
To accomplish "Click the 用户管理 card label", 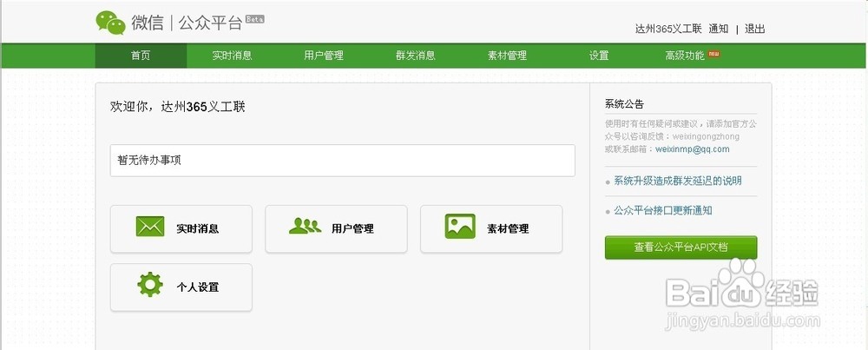I will (x=352, y=228).
